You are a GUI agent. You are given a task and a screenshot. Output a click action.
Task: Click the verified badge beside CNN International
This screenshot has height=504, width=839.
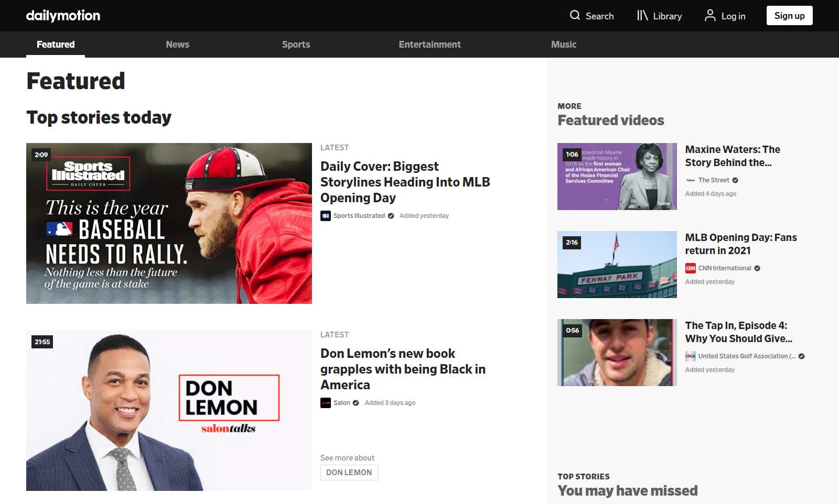tap(757, 268)
